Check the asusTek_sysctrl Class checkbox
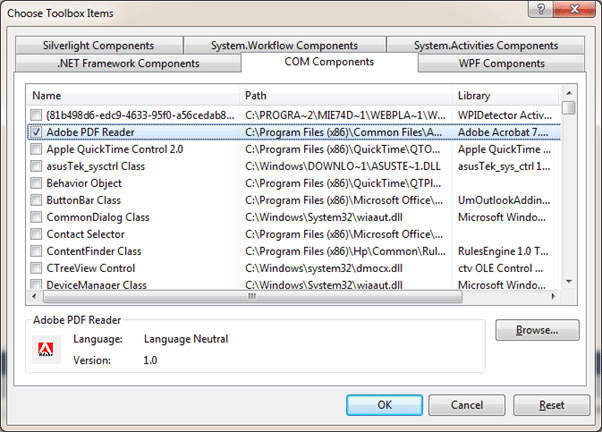 36,166
